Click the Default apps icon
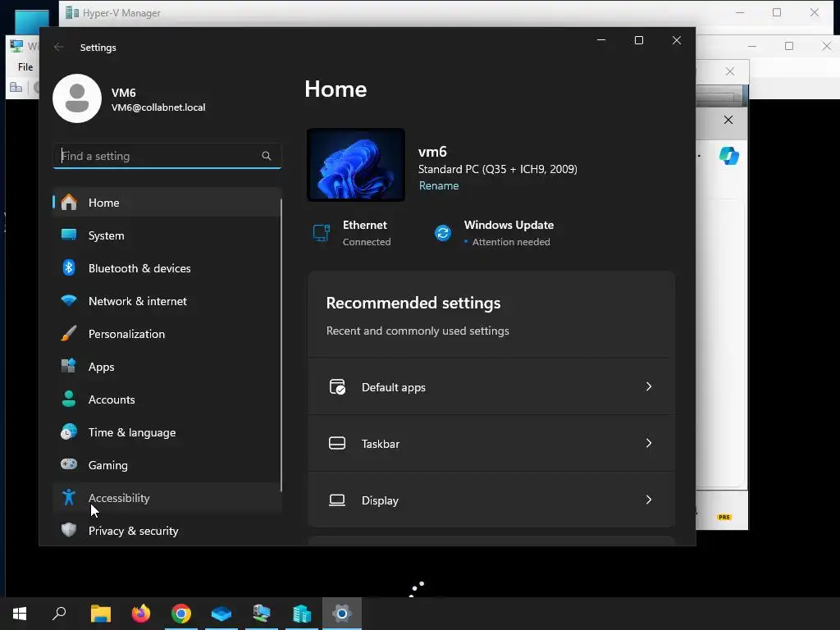Screen dimensions: 840x630 (337, 386)
